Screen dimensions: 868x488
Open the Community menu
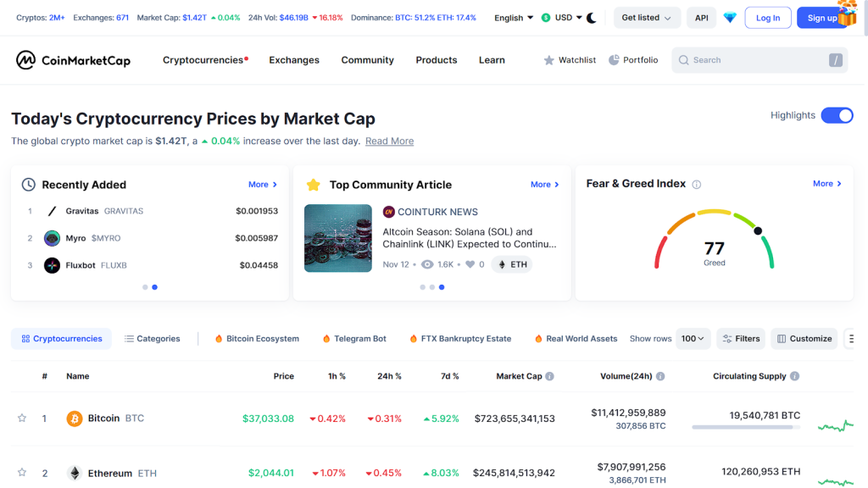[x=368, y=60]
